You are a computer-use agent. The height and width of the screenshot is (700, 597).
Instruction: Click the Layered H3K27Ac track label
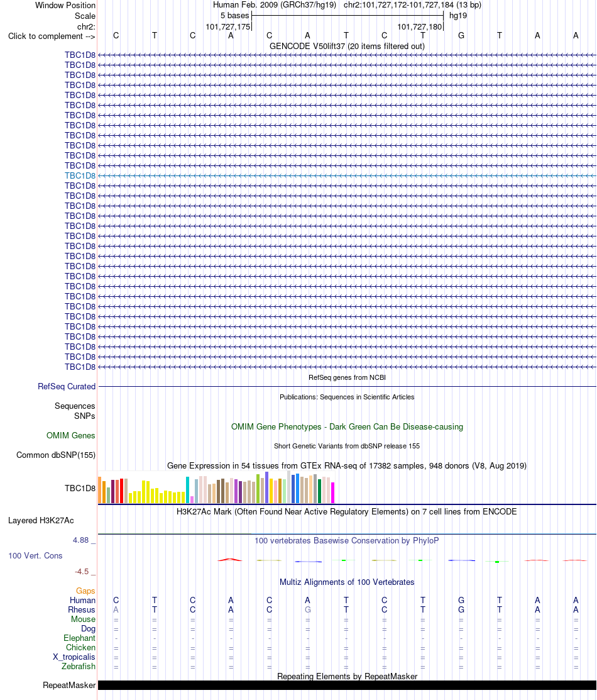(41, 521)
